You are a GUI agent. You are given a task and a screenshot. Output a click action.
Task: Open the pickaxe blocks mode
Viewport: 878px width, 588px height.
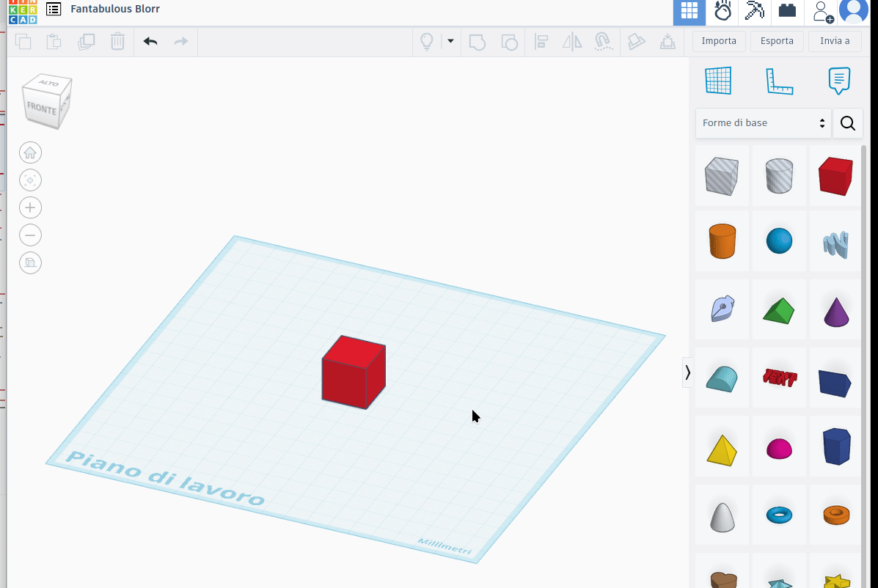tap(754, 11)
